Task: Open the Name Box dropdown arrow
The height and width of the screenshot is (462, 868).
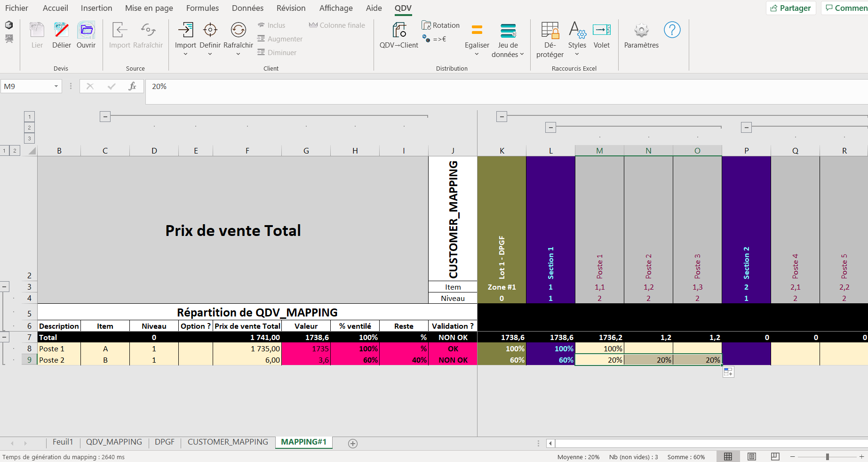Action: click(56, 86)
